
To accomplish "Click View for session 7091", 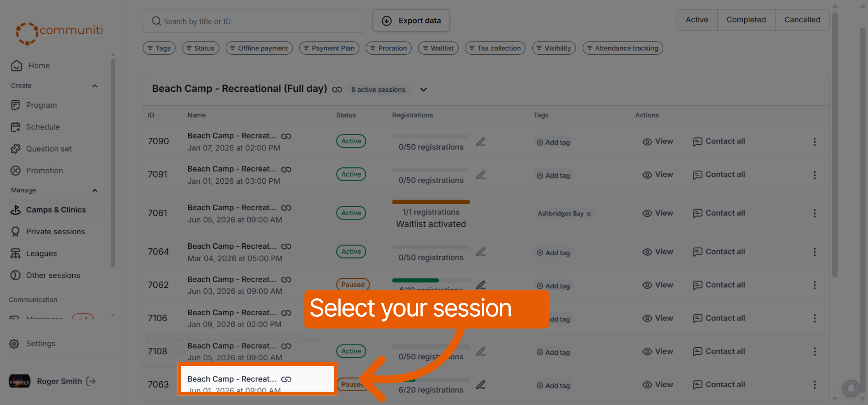I will (x=658, y=175).
